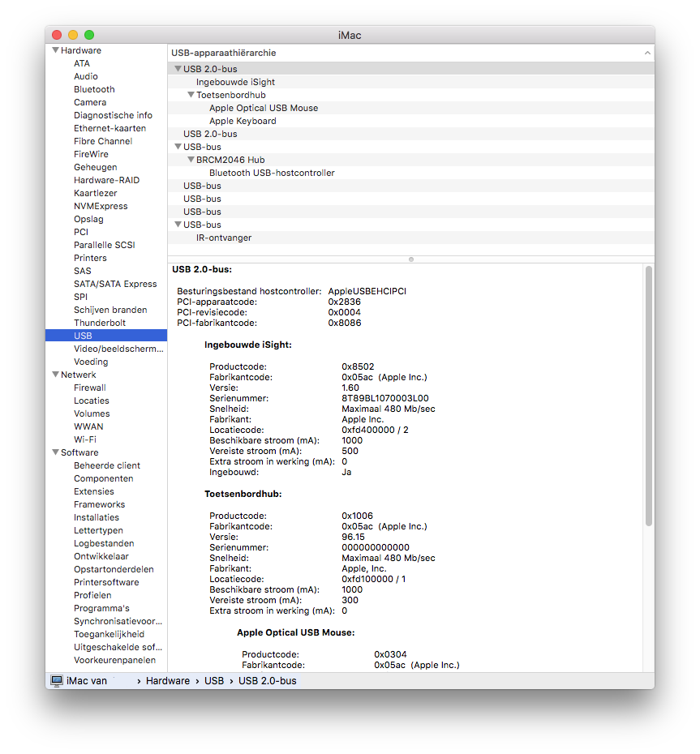Click the USB-apparaathiërarchie header sort chevron
Screen dimensions: 700x754
coord(647,53)
